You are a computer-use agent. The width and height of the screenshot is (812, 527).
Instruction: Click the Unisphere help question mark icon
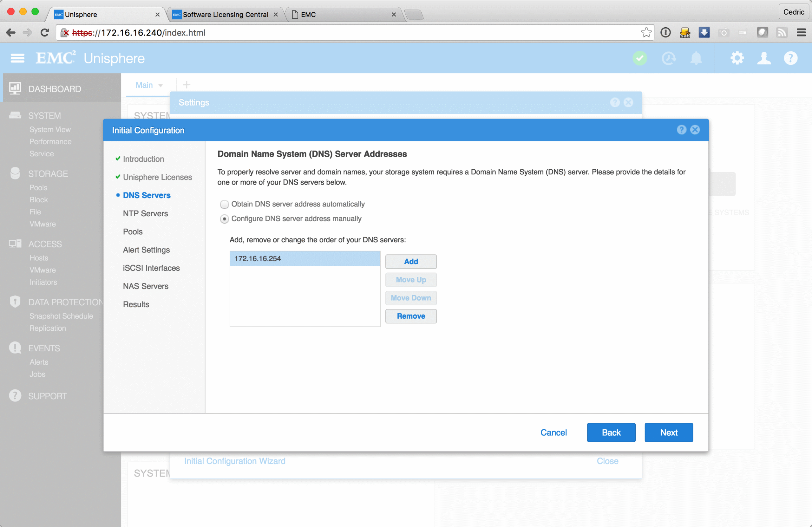point(790,58)
